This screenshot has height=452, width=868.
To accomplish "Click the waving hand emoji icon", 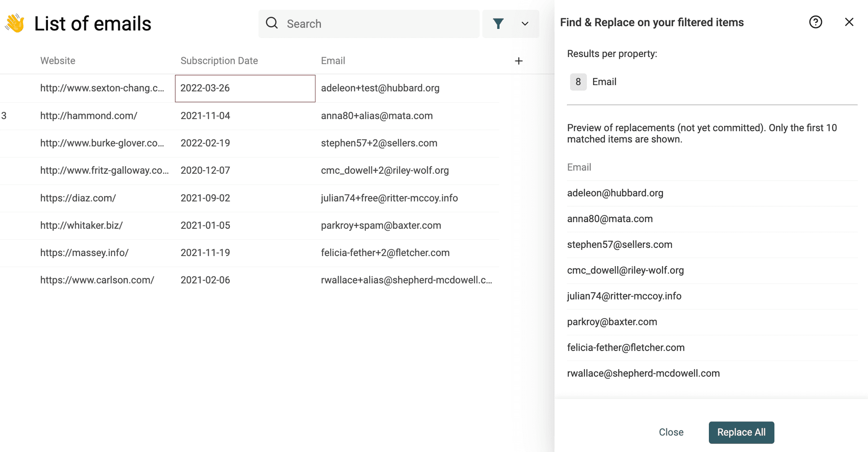I will pos(14,23).
